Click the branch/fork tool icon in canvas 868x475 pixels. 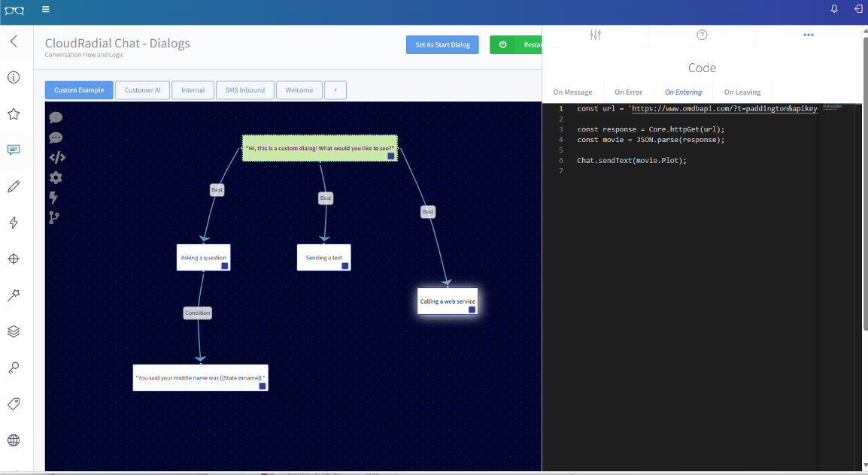coord(54,217)
